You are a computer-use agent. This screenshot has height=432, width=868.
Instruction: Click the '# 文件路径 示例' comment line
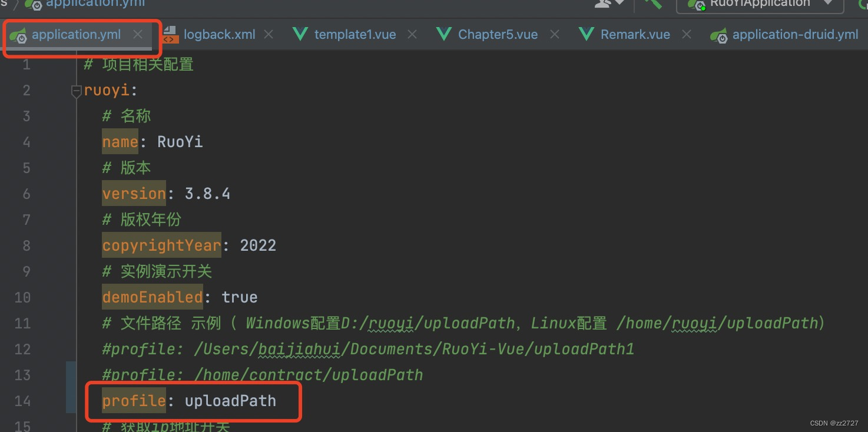click(463, 323)
